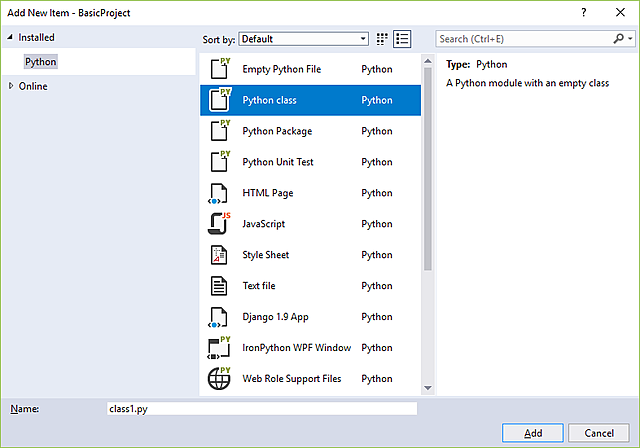
Task: Click the scrollbar down arrow
Action: [428, 388]
